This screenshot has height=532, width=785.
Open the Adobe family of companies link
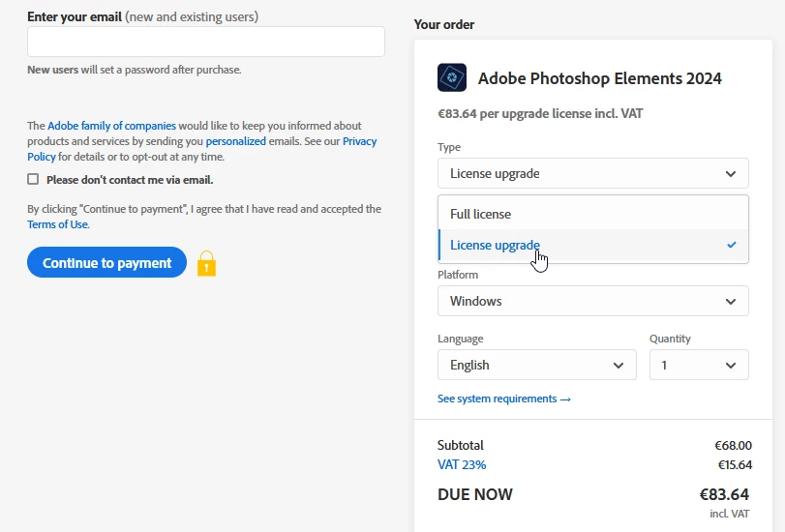[x=111, y=126]
